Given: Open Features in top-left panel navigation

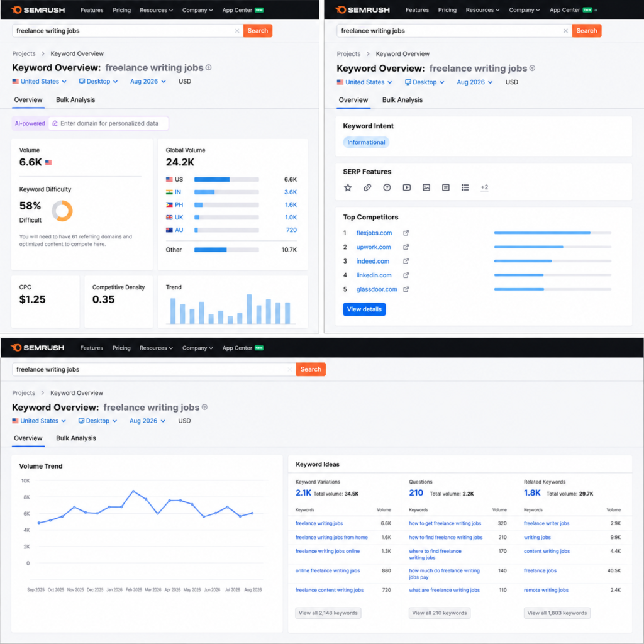Looking at the screenshot, I should [x=92, y=10].
